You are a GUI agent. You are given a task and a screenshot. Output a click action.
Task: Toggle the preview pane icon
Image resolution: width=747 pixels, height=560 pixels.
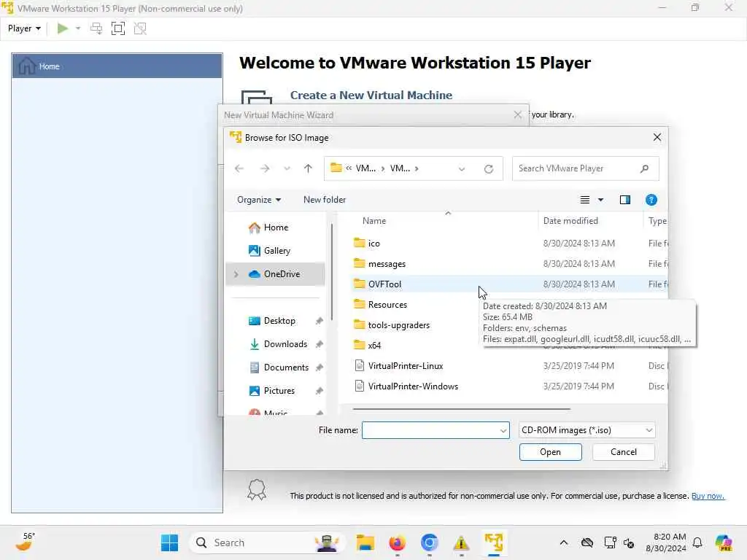coord(625,200)
